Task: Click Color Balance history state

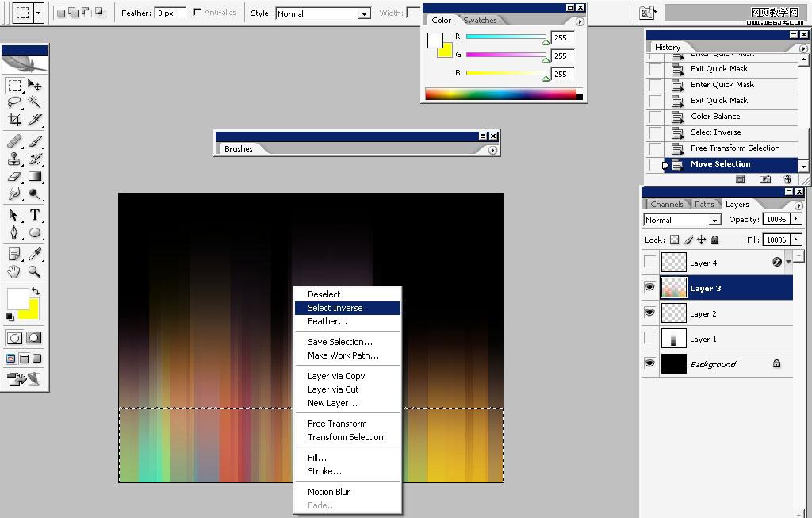Action: coord(715,117)
